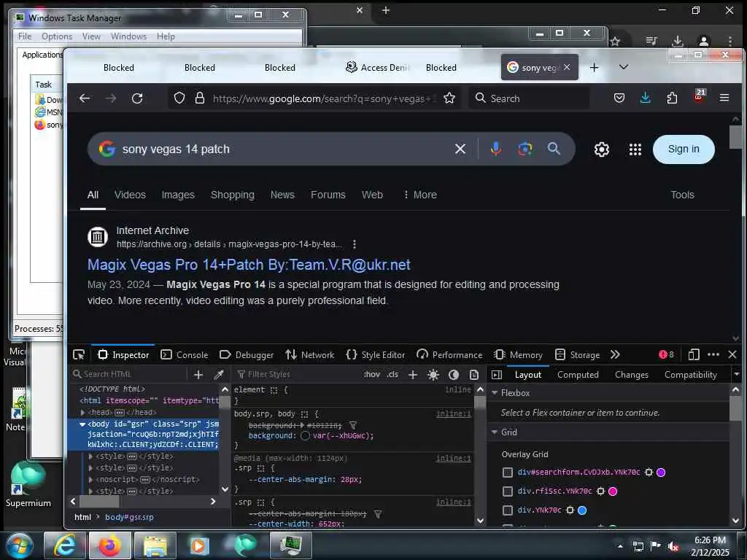
Task: Open Firefox extensions puzzle icon
Action: pos(672,98)
